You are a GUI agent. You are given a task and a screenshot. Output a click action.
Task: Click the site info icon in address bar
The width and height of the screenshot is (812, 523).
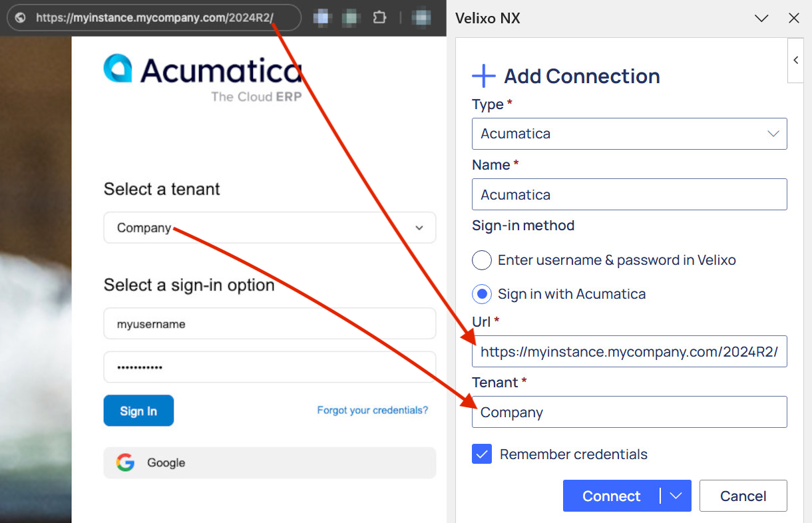pyautogui.click(x=21, y=18)
